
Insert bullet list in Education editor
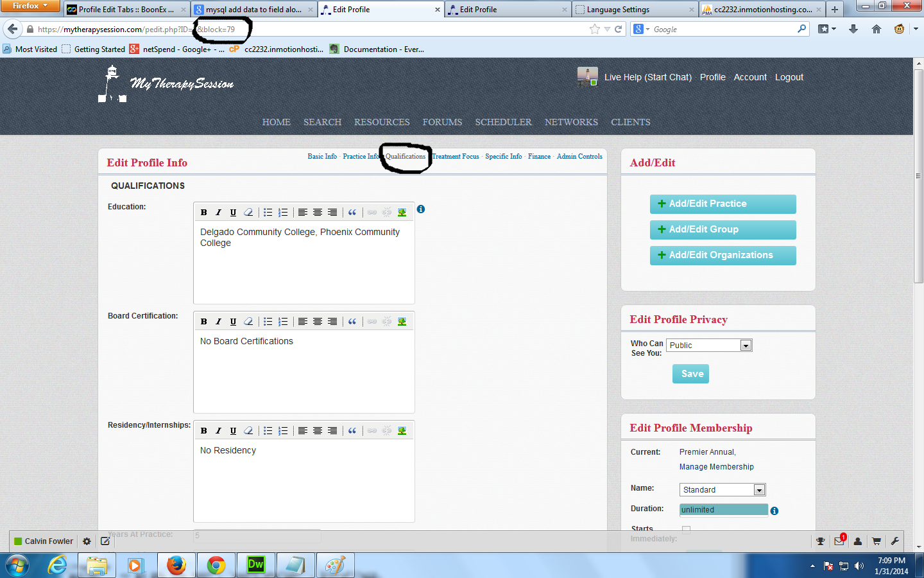268,213
